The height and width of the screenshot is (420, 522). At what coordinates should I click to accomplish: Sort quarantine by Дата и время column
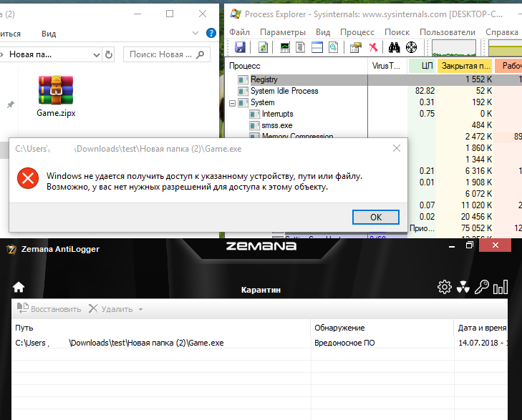coord(482,328)
